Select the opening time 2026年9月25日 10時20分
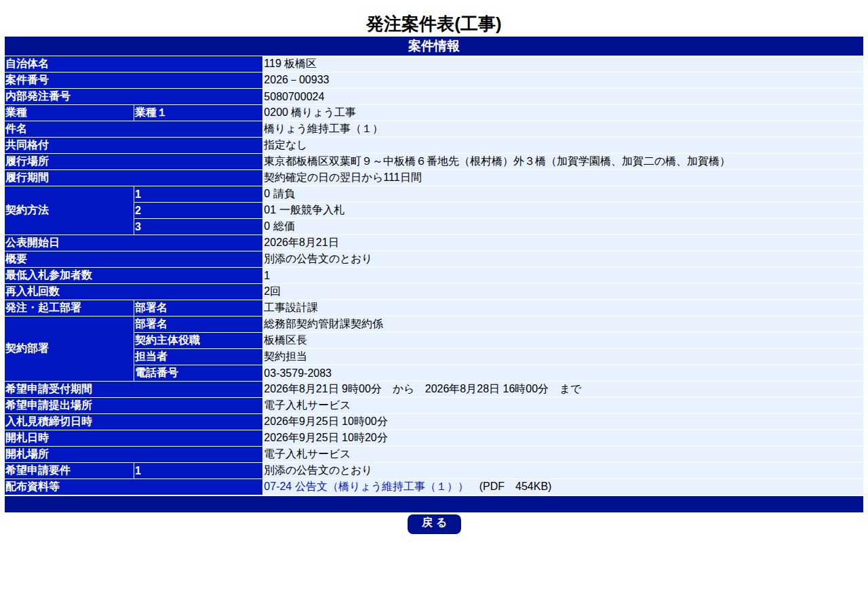 point(325,438)
